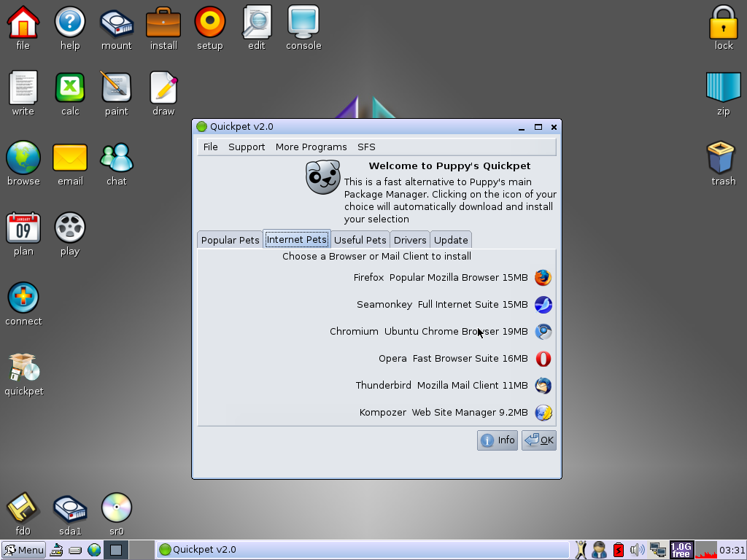This screenshot has height=560, width=747.
Task: Go to the Update tab
Action: tap(451, 240)
